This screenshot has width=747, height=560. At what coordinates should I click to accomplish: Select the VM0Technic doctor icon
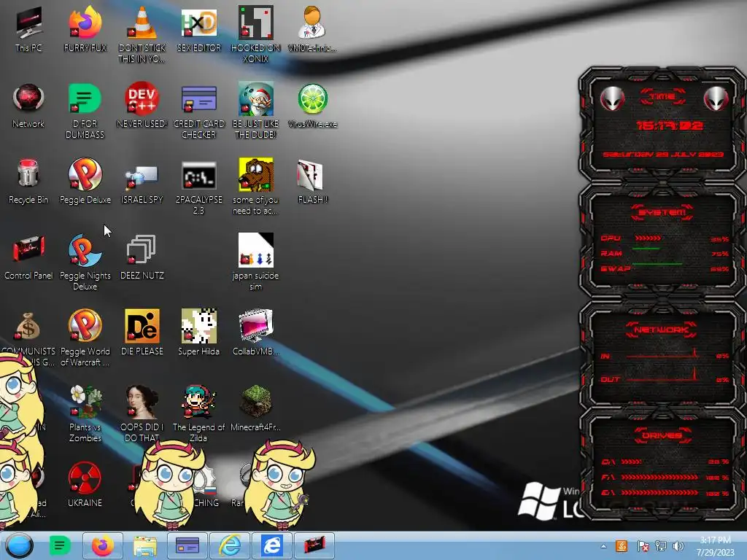312,28
